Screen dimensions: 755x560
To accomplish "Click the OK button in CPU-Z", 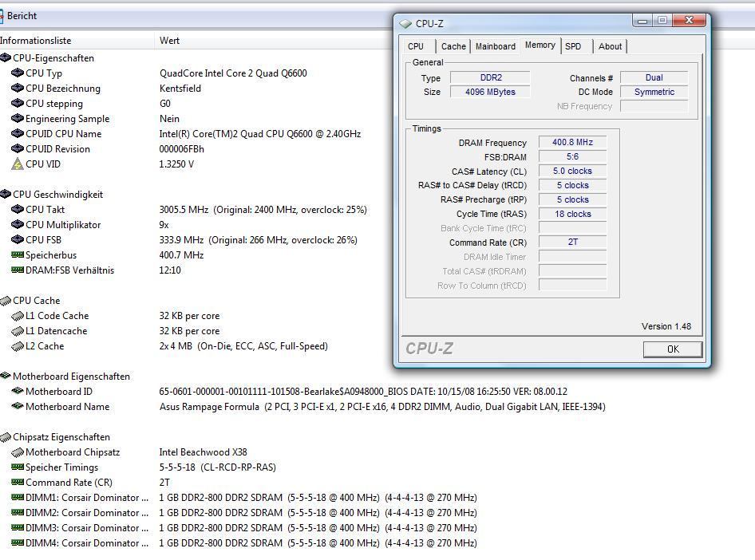I will (x=673, y=349).
